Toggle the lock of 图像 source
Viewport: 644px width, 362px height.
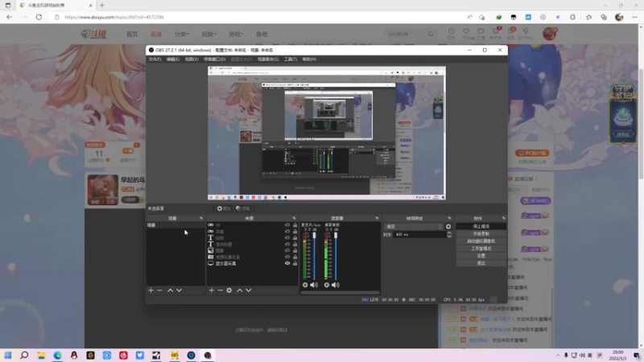295,250
